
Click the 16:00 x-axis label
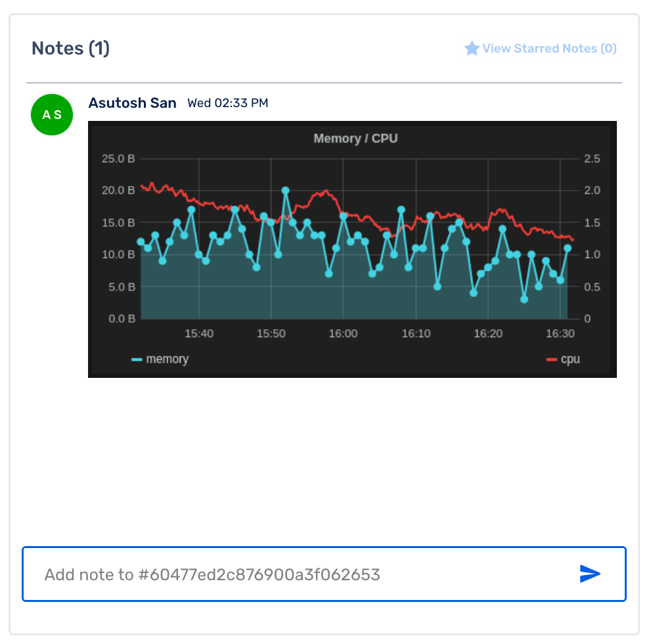pos(343,334)
